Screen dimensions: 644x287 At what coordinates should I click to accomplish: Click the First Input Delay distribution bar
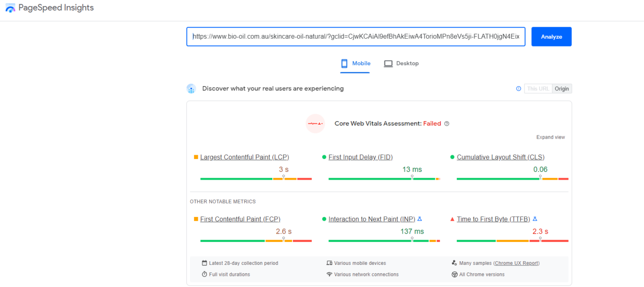384,179
